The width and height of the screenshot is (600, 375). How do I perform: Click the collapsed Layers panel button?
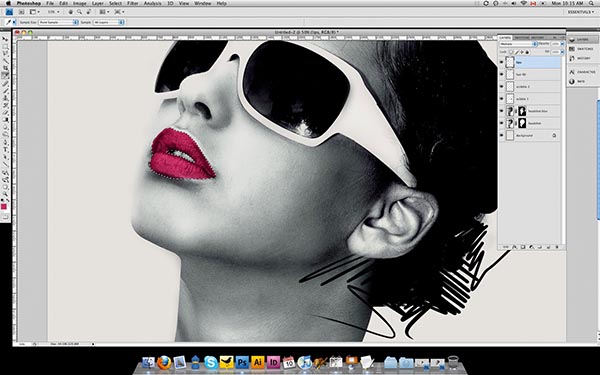[584, 39]
